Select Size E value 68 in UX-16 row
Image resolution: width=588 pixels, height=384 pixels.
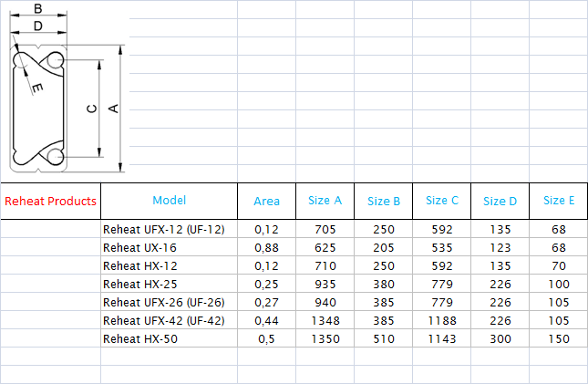559,247
